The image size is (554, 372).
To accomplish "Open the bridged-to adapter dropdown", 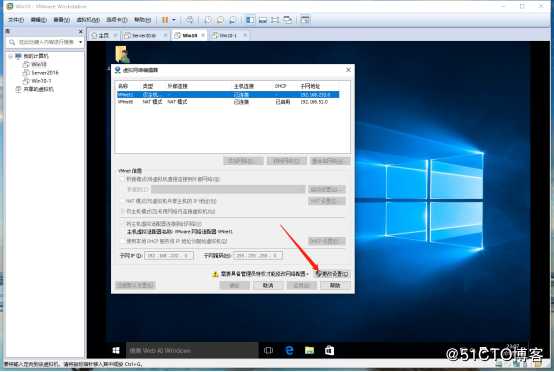I will [x=228, y=189].
